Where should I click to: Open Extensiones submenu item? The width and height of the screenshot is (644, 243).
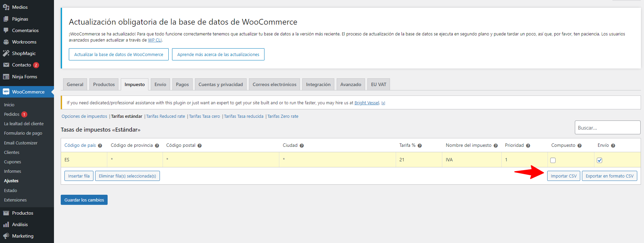pos(15,200)
